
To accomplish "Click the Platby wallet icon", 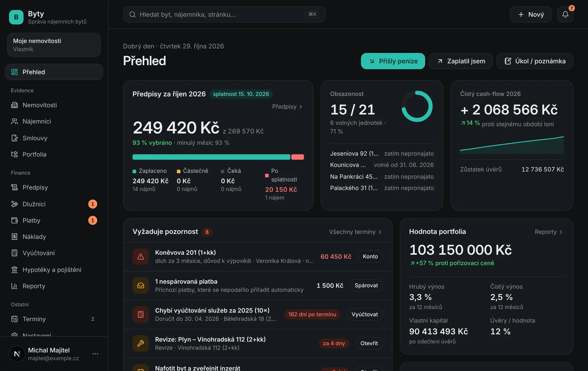I will point(14,220).
